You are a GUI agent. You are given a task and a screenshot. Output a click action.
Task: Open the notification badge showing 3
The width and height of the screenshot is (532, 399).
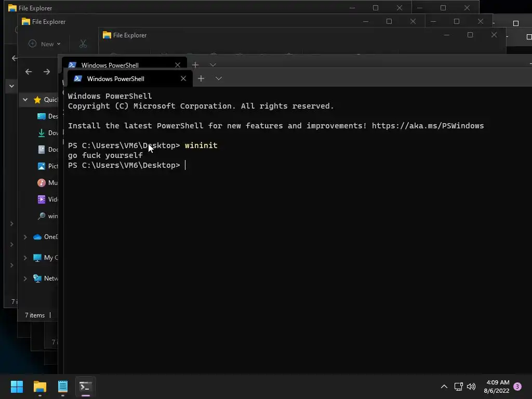click(517, 387)
